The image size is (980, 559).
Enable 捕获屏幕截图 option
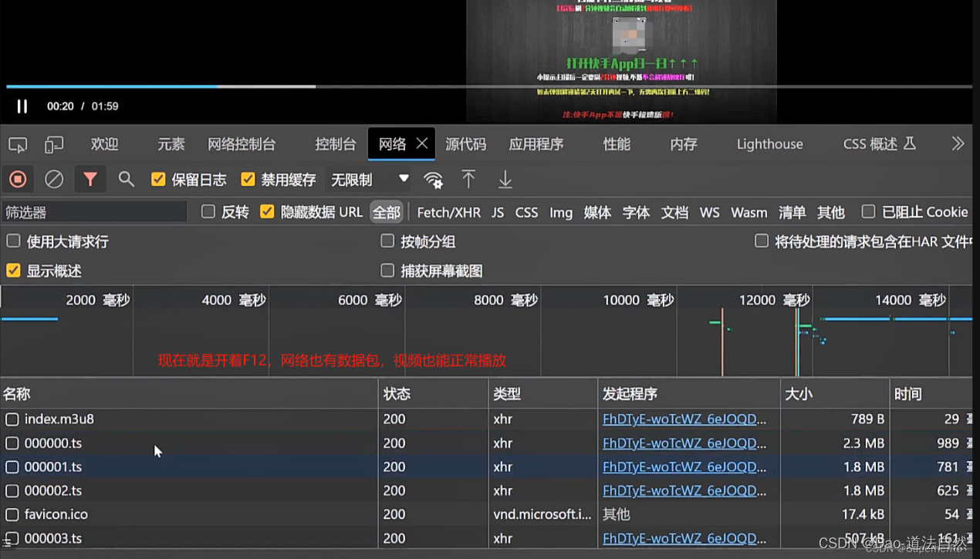coord(387,270)
